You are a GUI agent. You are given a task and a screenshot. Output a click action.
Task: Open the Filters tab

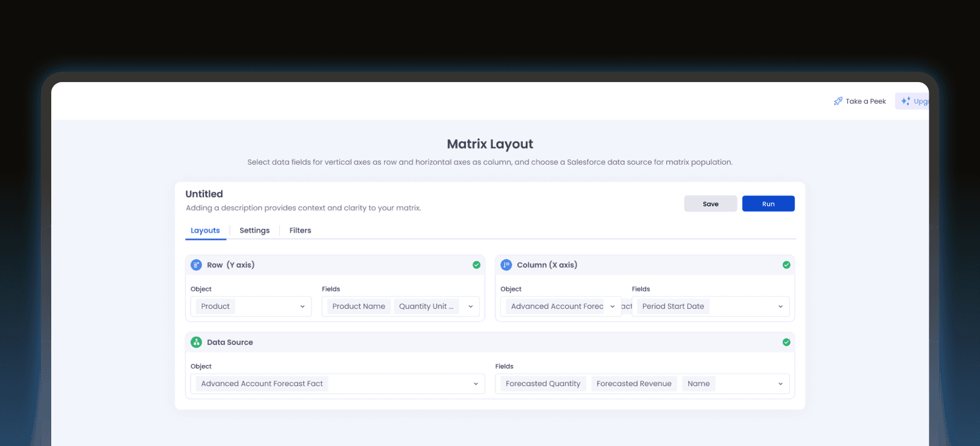[300, 231]
